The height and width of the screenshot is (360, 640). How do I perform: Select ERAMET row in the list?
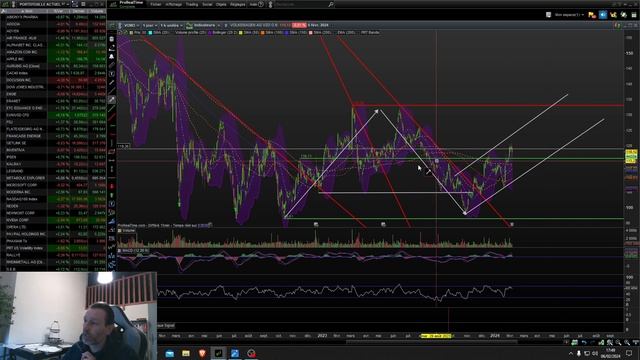[x=53, y=101]
